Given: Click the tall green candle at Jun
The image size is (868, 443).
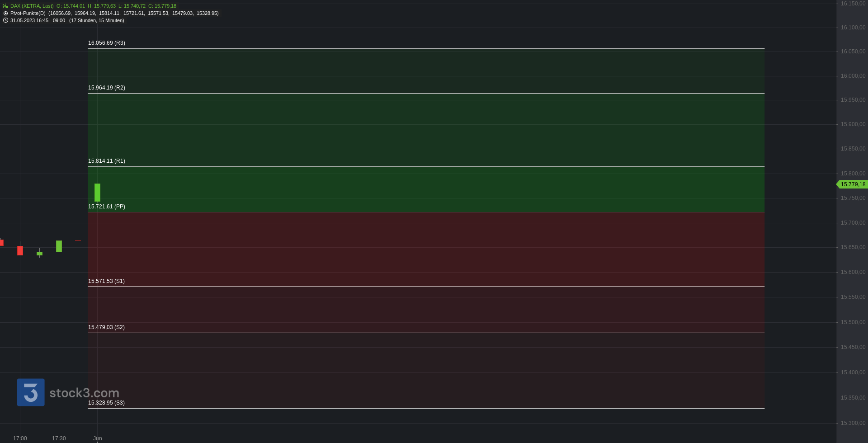Looking at the screenshot, I should [97, 193].
